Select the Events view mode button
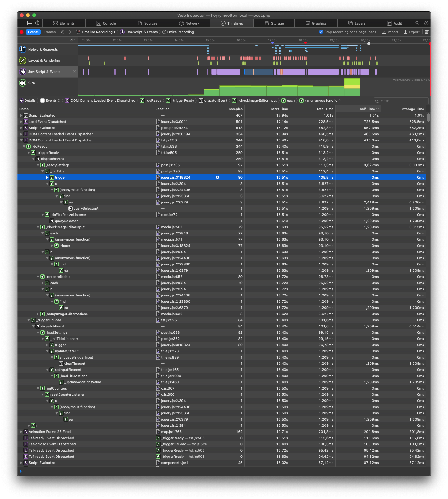This screenshot has width=448, height=499. coord(33,32)
